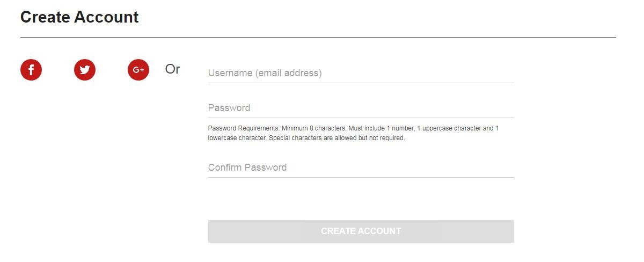The image size is (644, 262).
Task: Tap the red circular "f" logo
Action: click(x=31, y=70)
